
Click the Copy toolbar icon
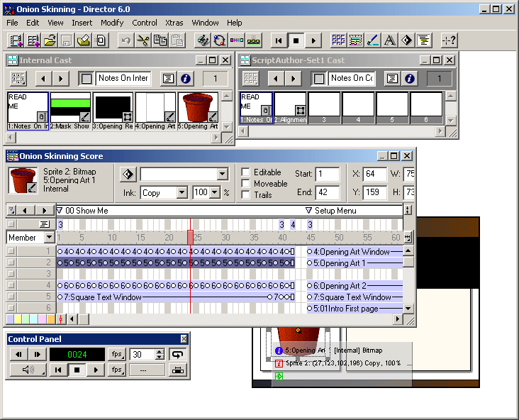(160, 40)
